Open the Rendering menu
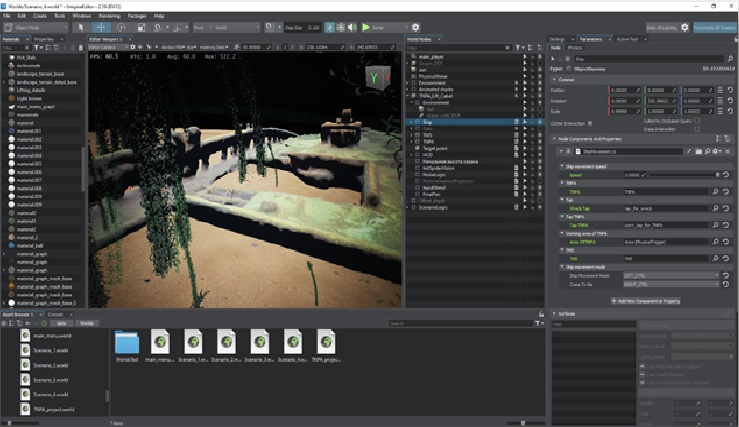Screen dimensions: 739x427 (x=110, y=16)
